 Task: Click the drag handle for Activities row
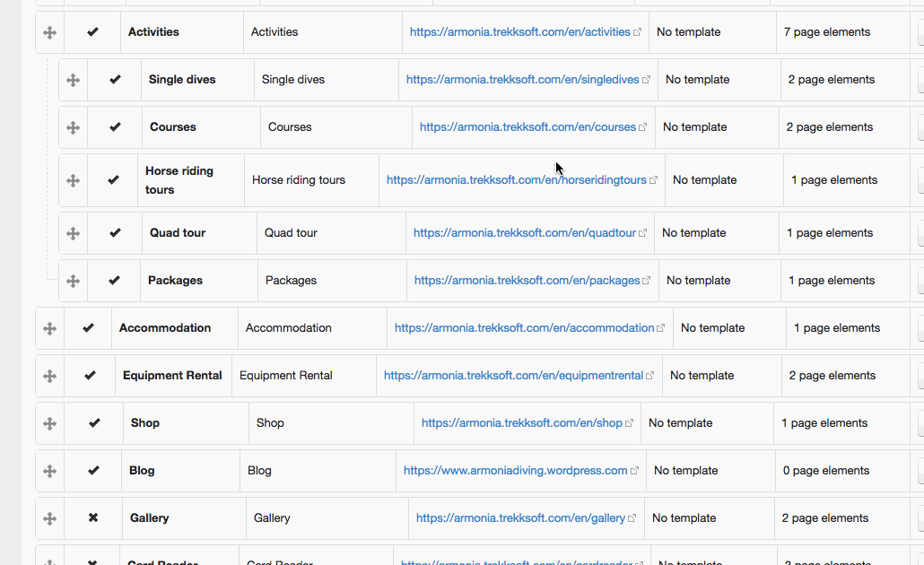[x=49, y=32]
